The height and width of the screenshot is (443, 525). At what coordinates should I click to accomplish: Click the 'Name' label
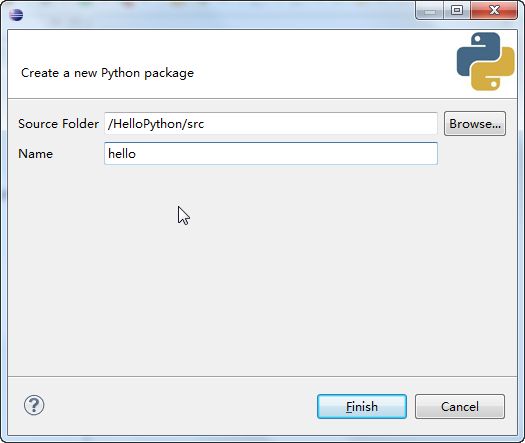[35, 154]
